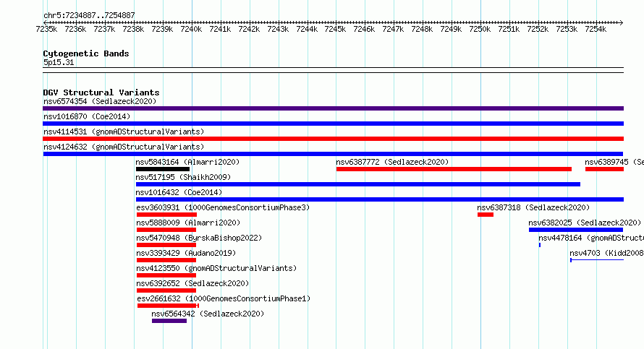
Task: Click nsv6382025 (Sedlazeck2020) variant label
Action: tap(585, 223)
